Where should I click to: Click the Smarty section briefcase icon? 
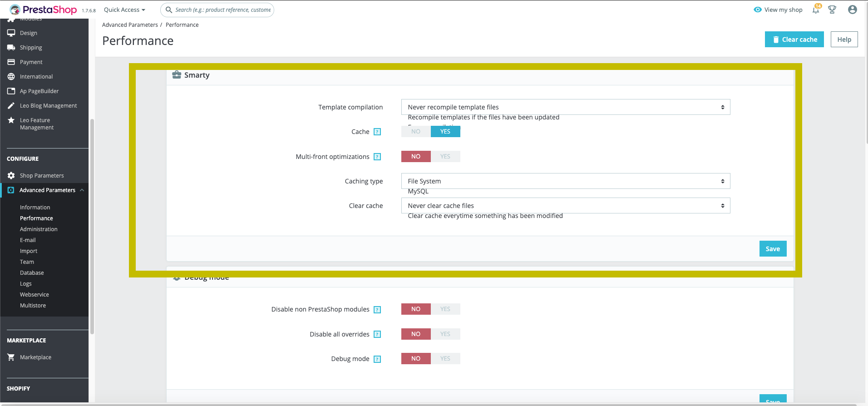(177, 75)
